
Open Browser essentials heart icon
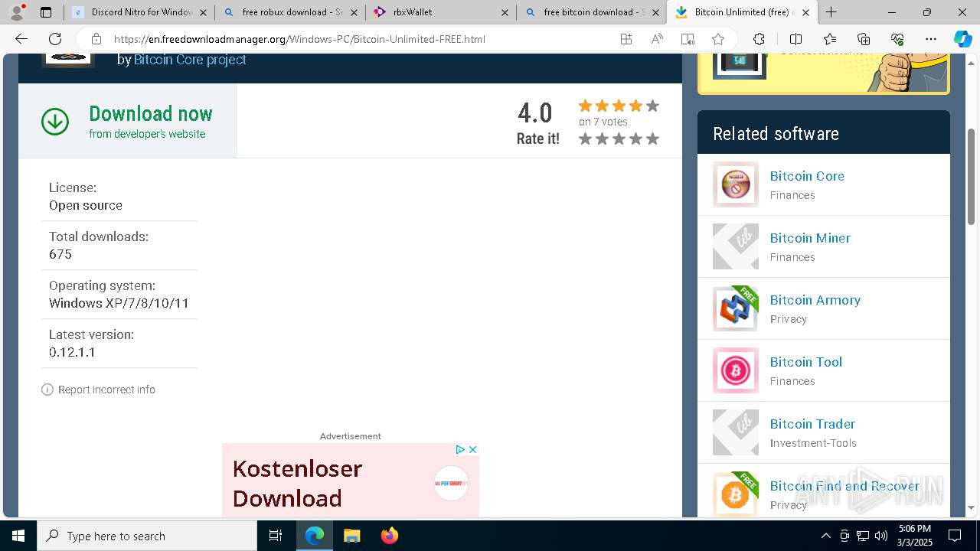click(897, 39)
